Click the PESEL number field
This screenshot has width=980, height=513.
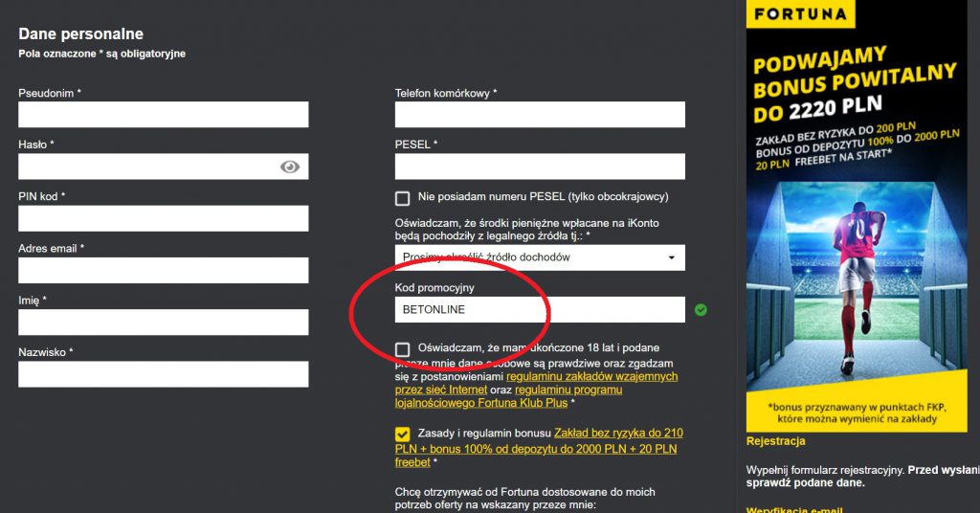(x=540, y=167)
